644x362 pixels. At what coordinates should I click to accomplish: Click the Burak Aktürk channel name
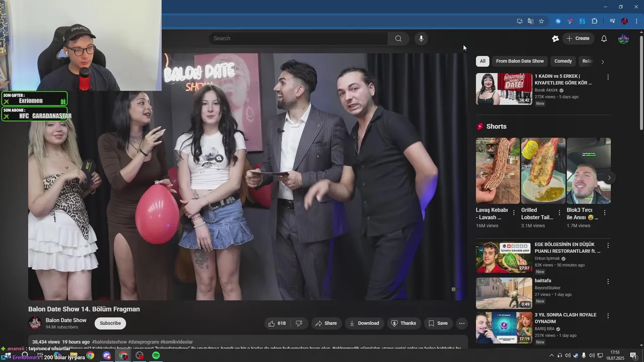point(546,90)
